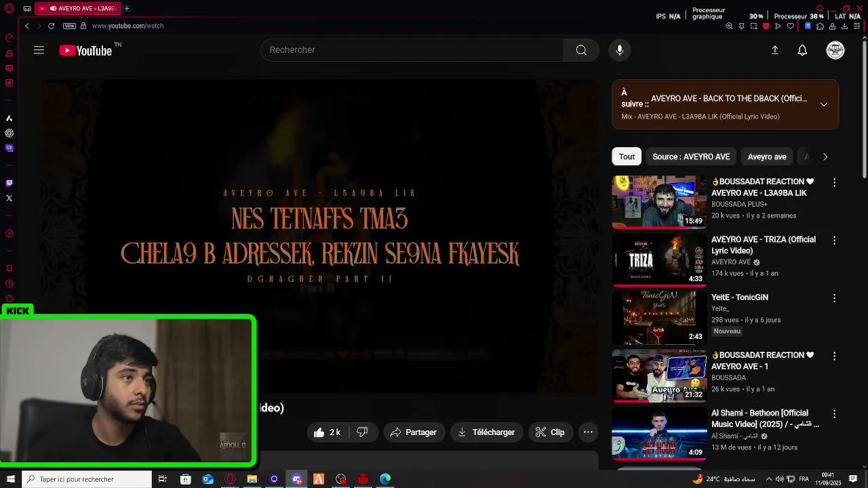
Task: Open the browser extensions puzzle icon
Action: tap(820, 26)
